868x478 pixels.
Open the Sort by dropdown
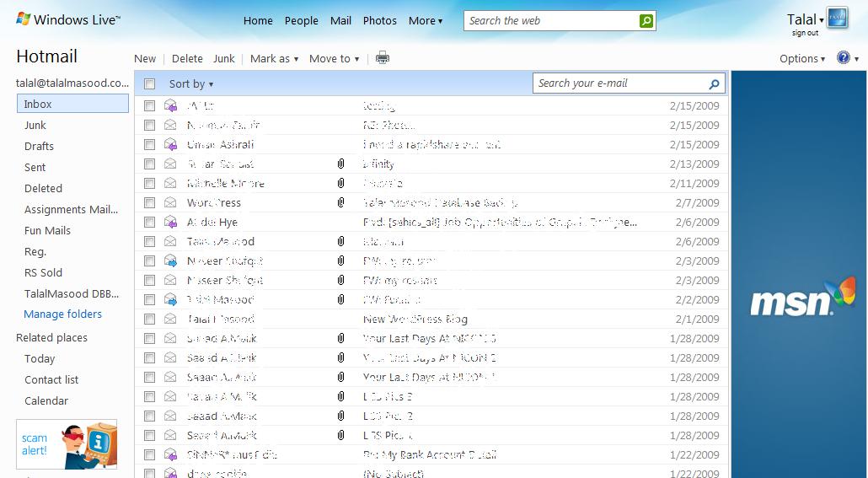191,83
